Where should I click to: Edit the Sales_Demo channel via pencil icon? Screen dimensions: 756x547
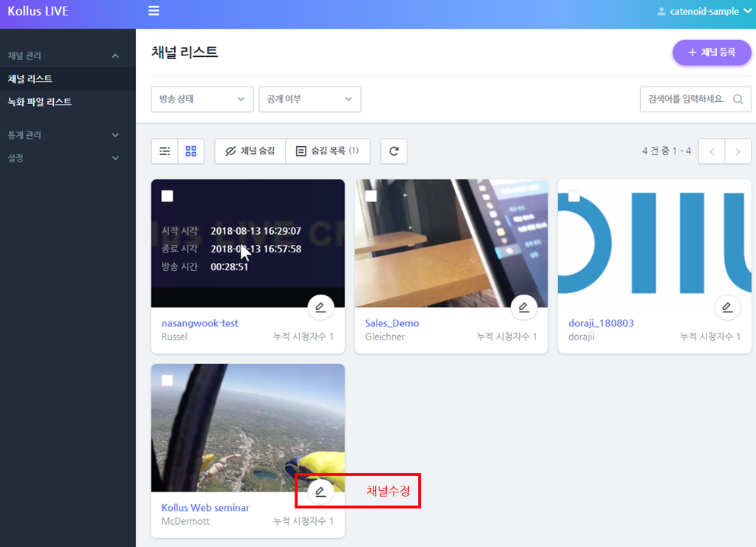[523, 307]
